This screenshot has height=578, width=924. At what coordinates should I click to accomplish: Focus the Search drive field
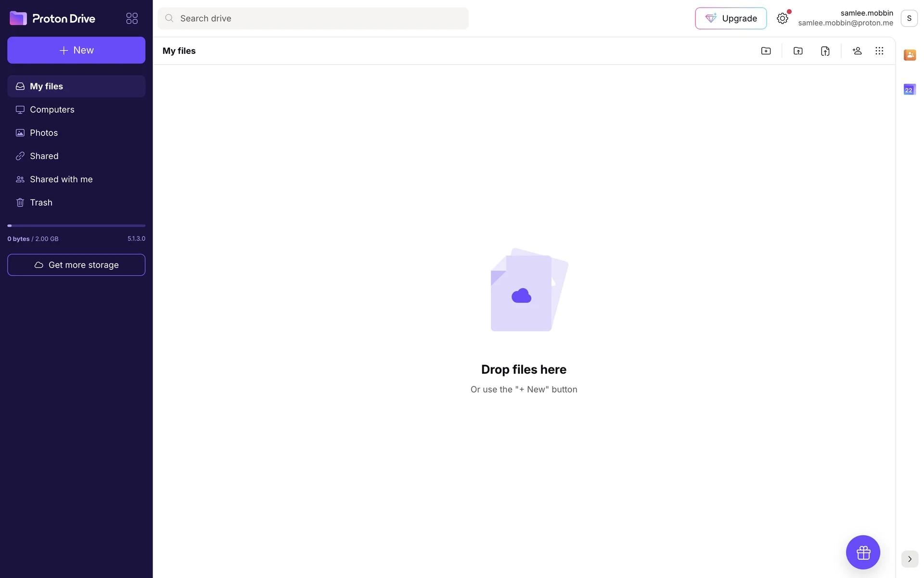313,18
